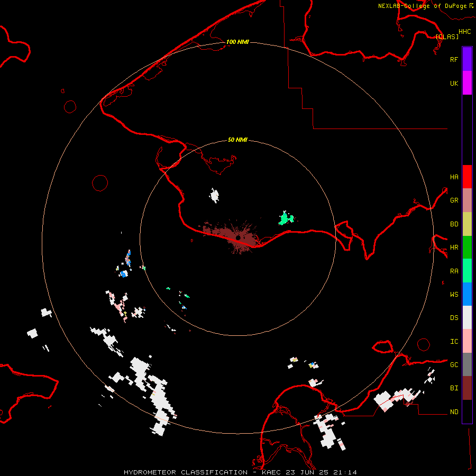
Task: Click the HA legend label
Action: tap(454, 177)
